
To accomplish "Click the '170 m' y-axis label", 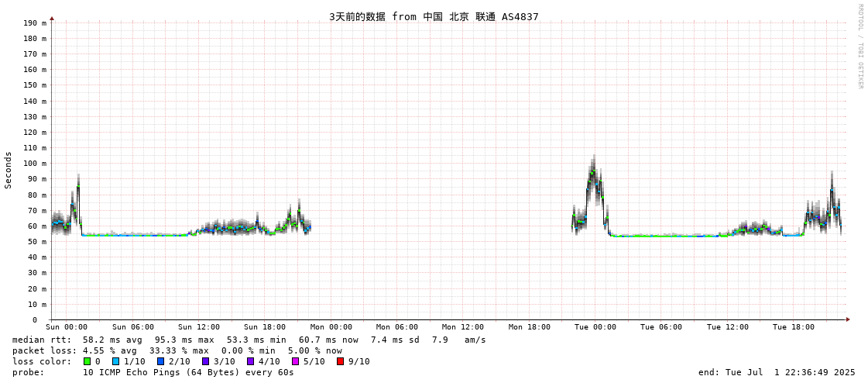I will [36, 54].
